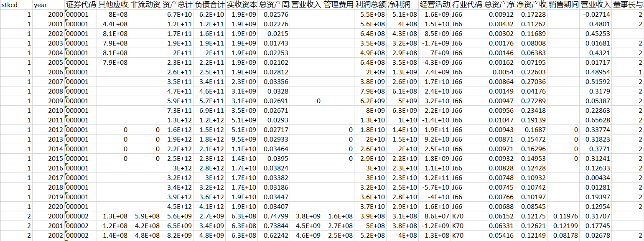This screenshot has height=241, width=644.
Task: Select the cell with value 0.74799
Action: [x=274, y=216]
